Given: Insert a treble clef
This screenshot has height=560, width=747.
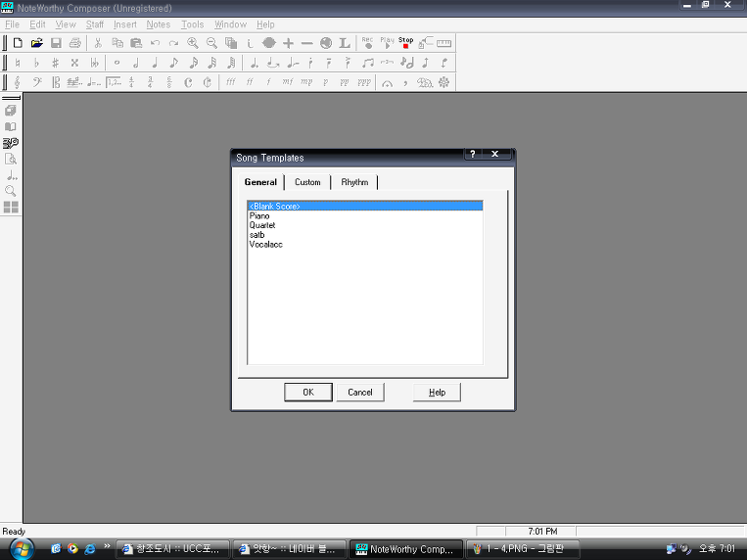Looking at the screenshot, I should coord(18,82).
